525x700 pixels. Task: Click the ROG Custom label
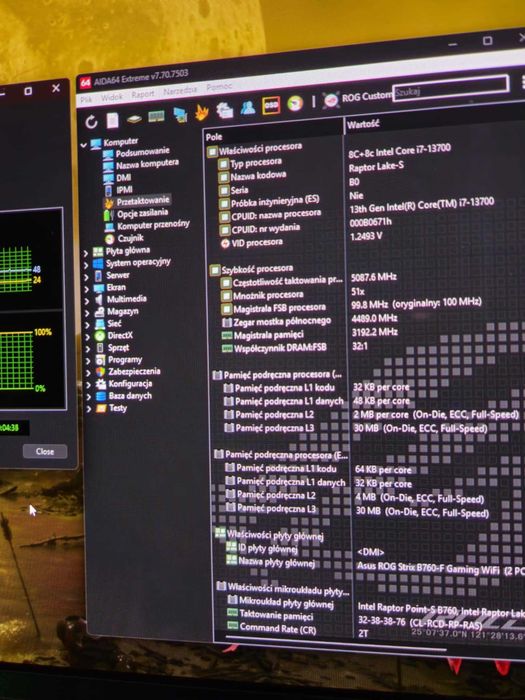[x=367, y=96]
